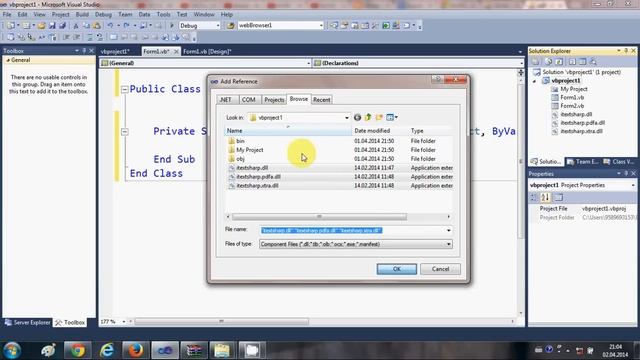The width and height of the screenshot is (640, 360).
Task: Select the bin folder in file list
Action: [240, 141]
